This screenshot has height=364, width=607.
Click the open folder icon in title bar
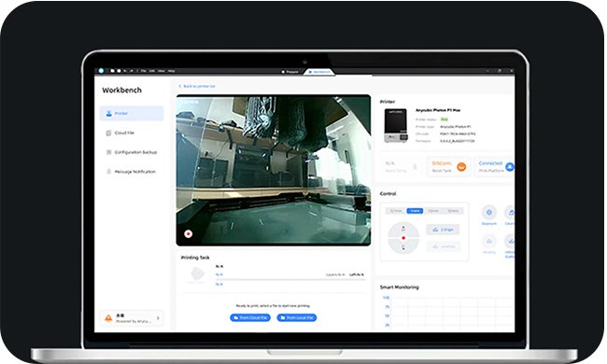point(112,71)
